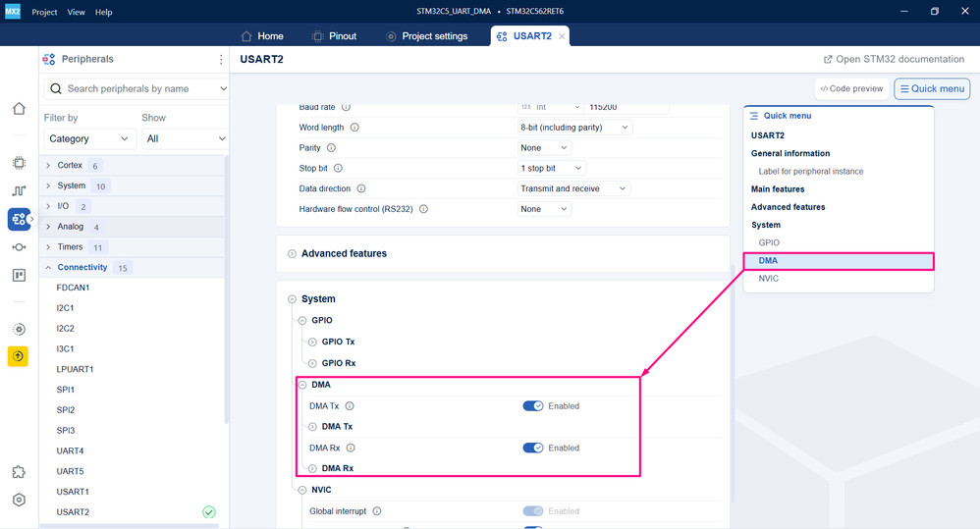980x529 pixels.
Task: Jump to NVIC in Quick menu
Action: pyautogui.click(x=769, y=279)
